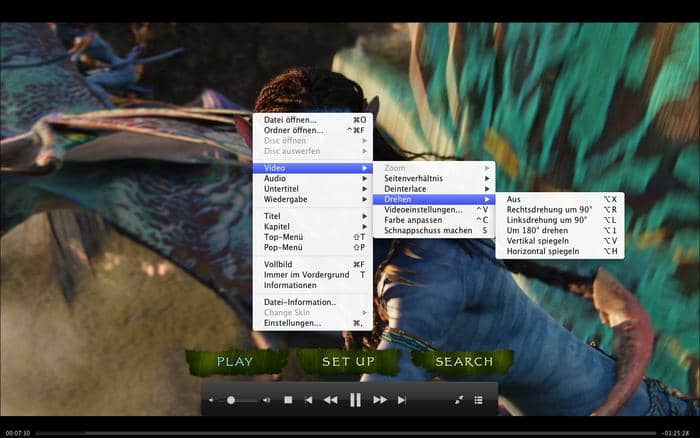
Task: Select 'Farbe anpassen' entry
Action: coord(434,220)
